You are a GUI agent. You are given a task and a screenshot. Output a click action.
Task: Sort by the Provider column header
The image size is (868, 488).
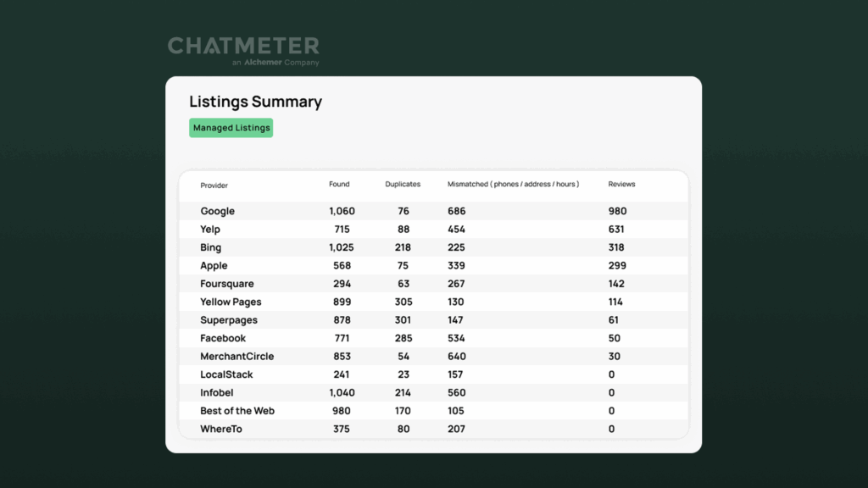click(x=214, y=185)
